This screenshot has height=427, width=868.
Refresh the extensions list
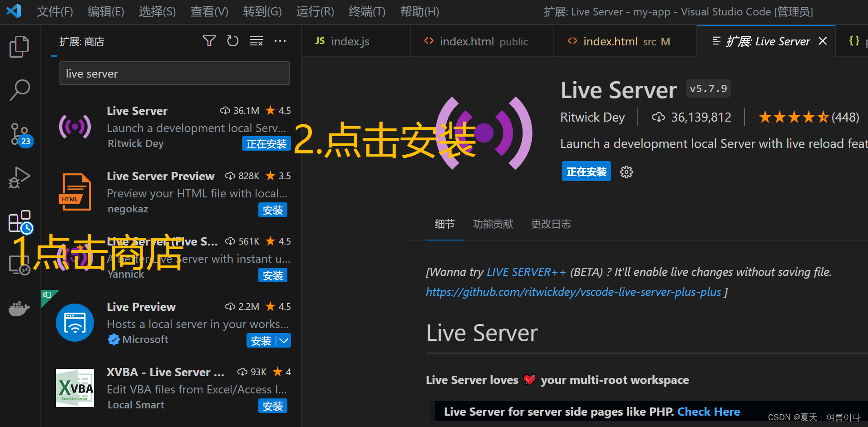point(233,41)
